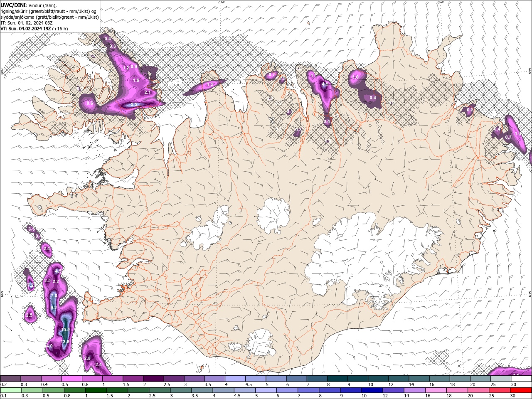Select the greyish purple 0.2 snow swatch
The image size is (532, 399).
[x=10, y=379]
